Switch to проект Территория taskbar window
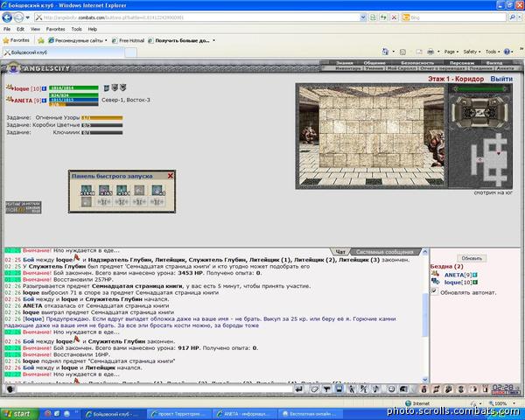Screen dimensions: 525x420 click(x=179, y=414)
